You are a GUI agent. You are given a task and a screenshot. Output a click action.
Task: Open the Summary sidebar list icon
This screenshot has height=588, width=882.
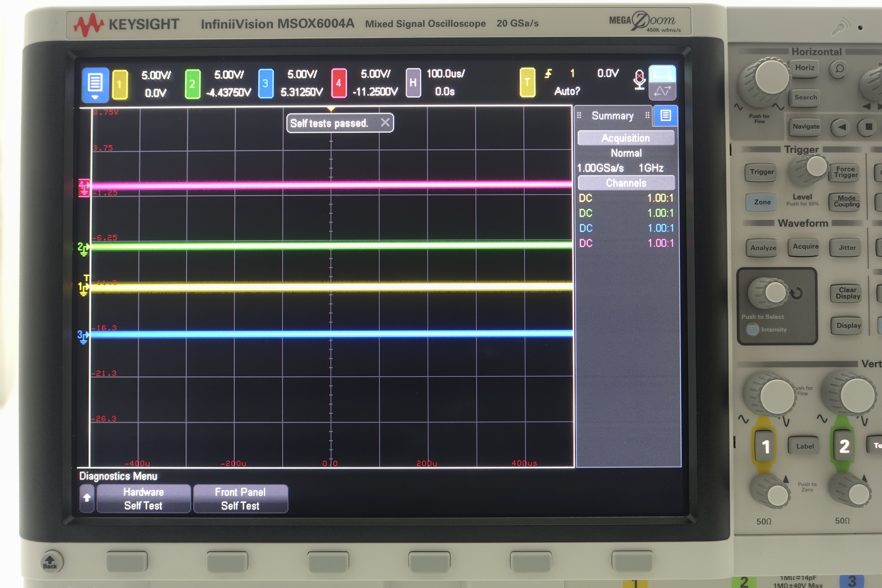[x=665, y=115]
